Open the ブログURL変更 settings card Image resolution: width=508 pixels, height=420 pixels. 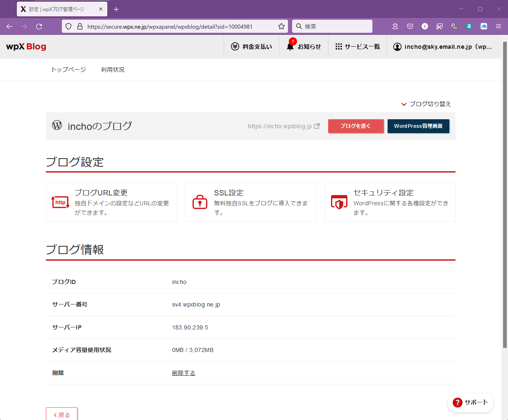click(111, 202)
